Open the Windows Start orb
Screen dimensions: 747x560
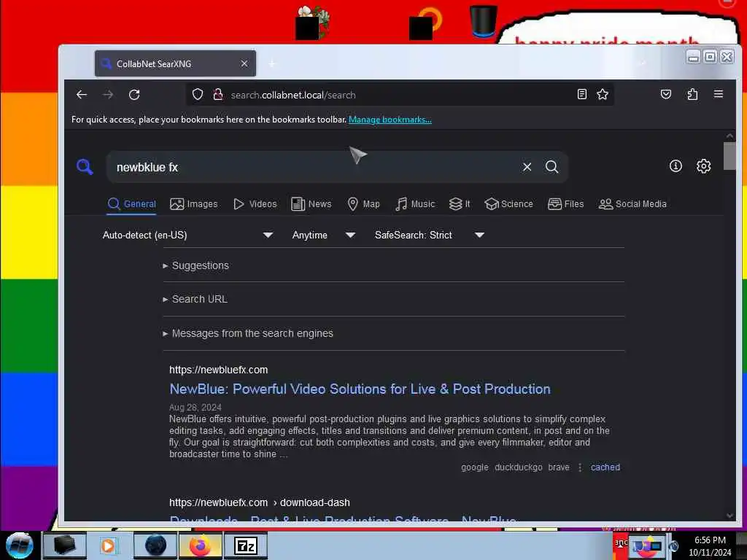[x=20, y=545]
